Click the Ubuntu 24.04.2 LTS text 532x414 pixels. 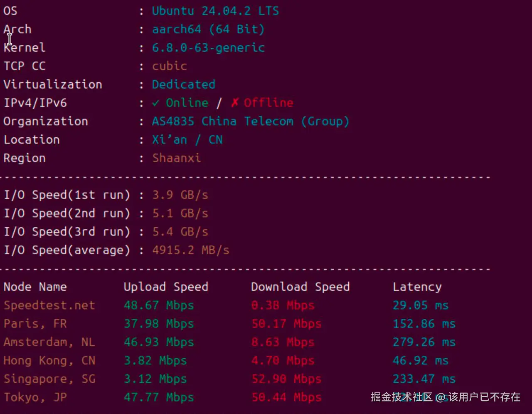[x=215, y=11]
